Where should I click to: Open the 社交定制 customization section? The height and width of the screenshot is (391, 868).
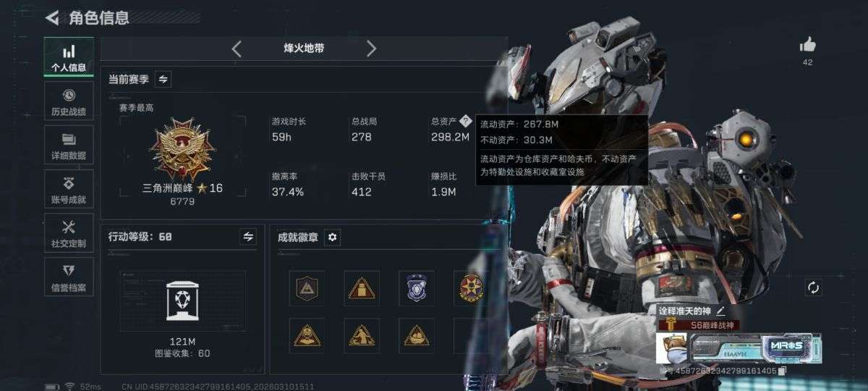69,233
